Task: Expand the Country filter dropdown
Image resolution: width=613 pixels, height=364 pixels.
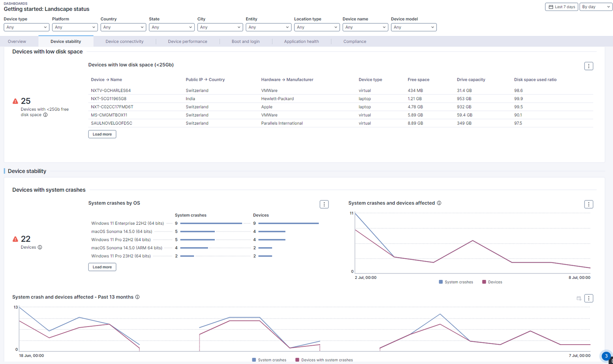Action: click(123, 27)
